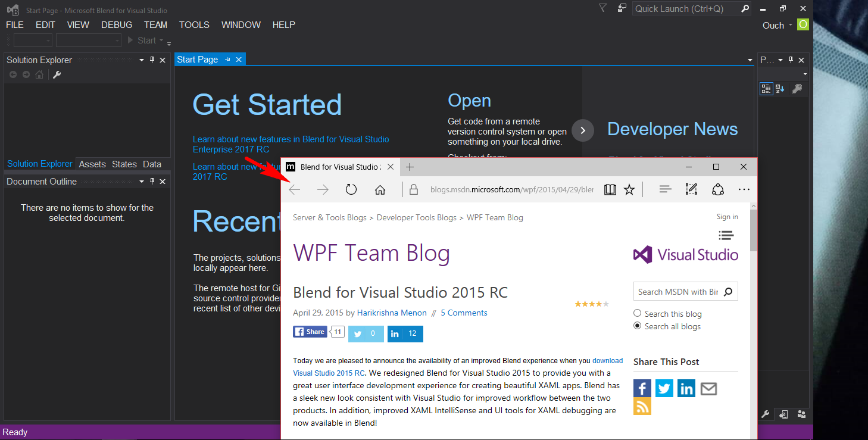Open the Team Explorer tab icon

(x=801, y=414)
